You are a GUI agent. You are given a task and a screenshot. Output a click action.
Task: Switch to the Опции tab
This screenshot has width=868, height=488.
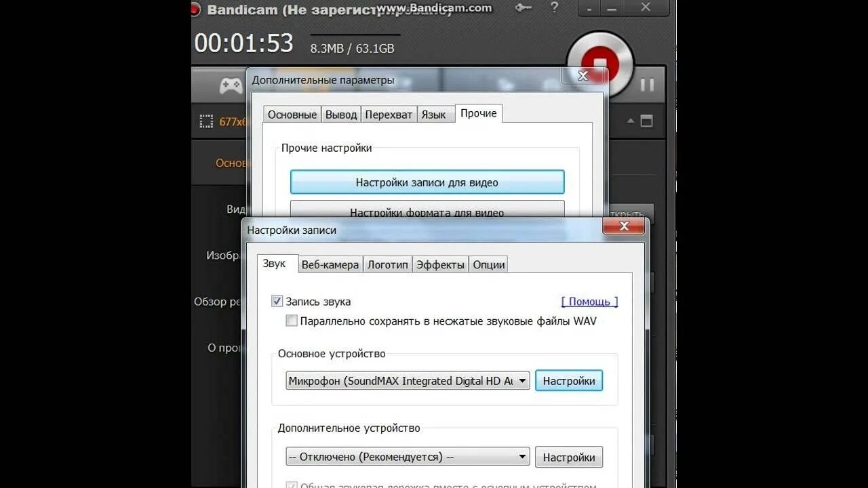pyautogui.click(x=489, y=264)
